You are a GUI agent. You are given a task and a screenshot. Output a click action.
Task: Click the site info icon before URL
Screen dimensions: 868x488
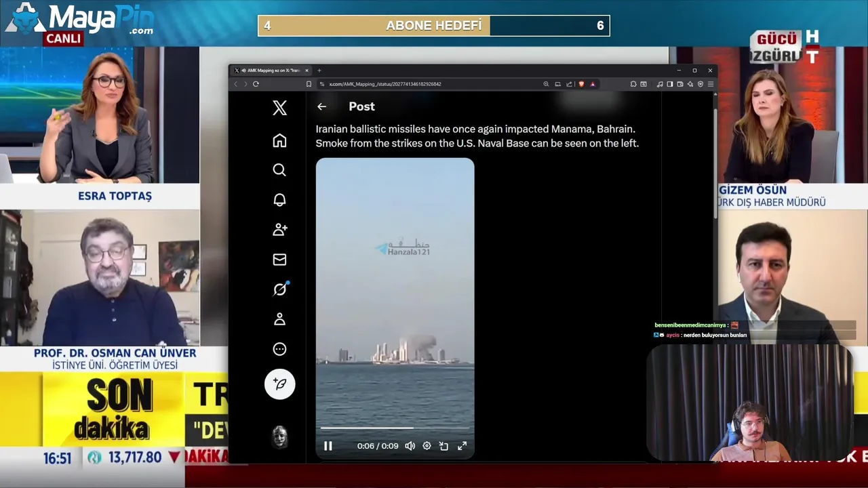click(323, 84)
